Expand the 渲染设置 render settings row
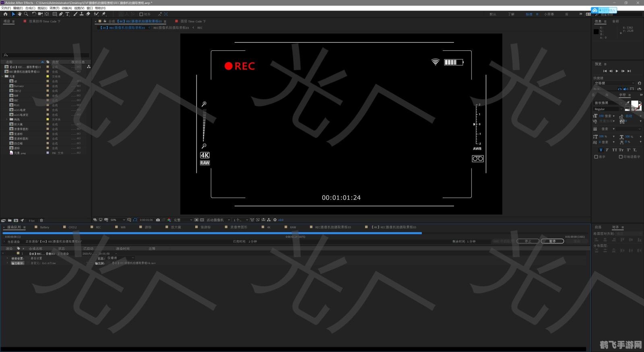This screenshot has height=352, width=644. (7, 258)
